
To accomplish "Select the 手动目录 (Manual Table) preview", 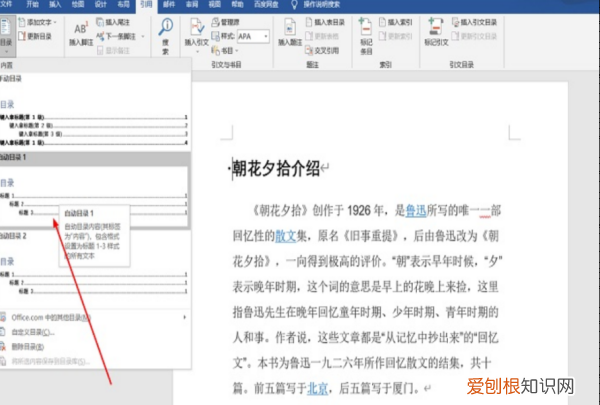I will click(95, 111).
